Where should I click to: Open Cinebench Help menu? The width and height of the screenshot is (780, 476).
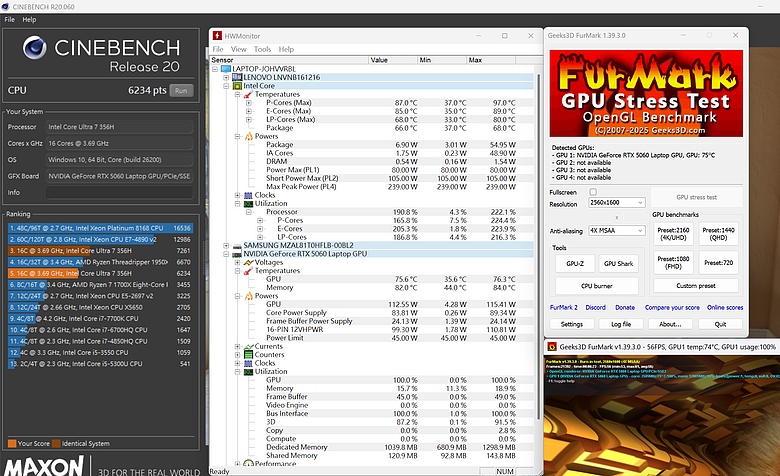click(x=29, y=19)
